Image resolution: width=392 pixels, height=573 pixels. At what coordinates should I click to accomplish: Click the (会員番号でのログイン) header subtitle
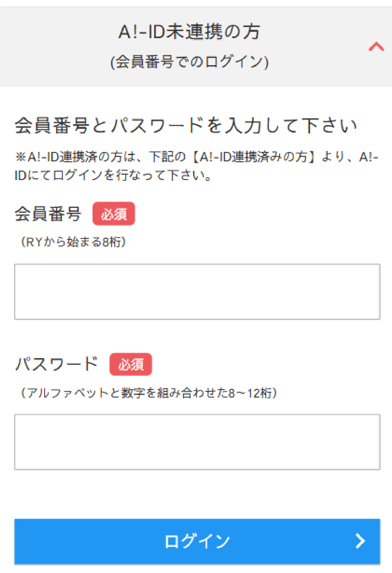tap(189, 62)
